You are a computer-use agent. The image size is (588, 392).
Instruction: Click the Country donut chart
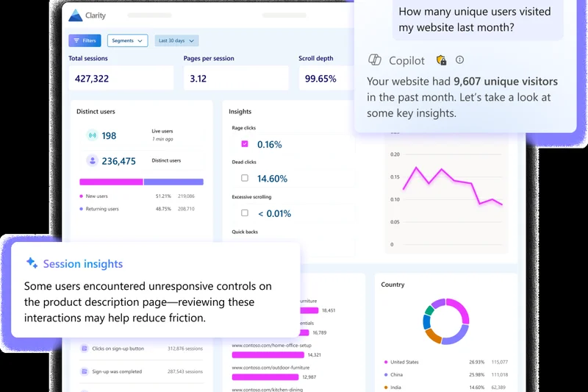(446, 321)
